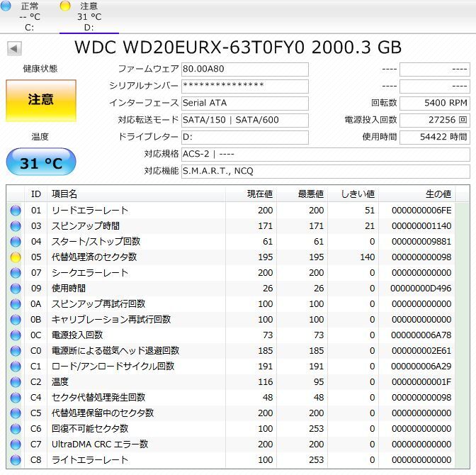Select the リードエラーレート row name

click(90, 211)
